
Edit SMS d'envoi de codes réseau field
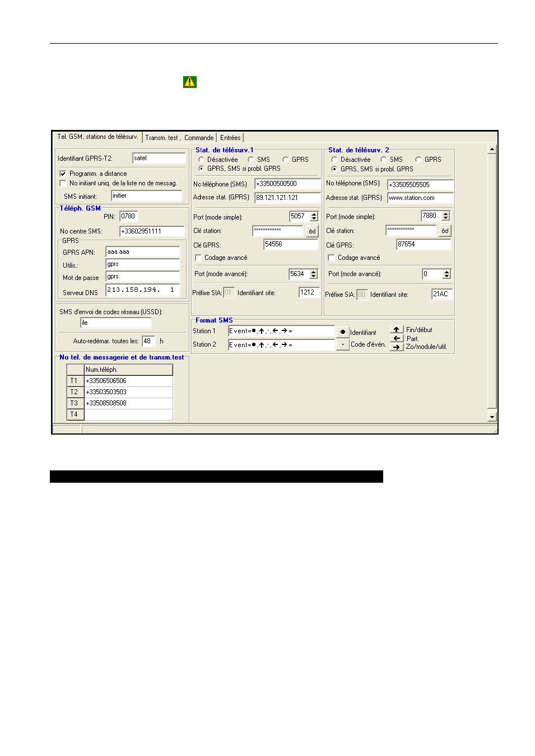116,323
